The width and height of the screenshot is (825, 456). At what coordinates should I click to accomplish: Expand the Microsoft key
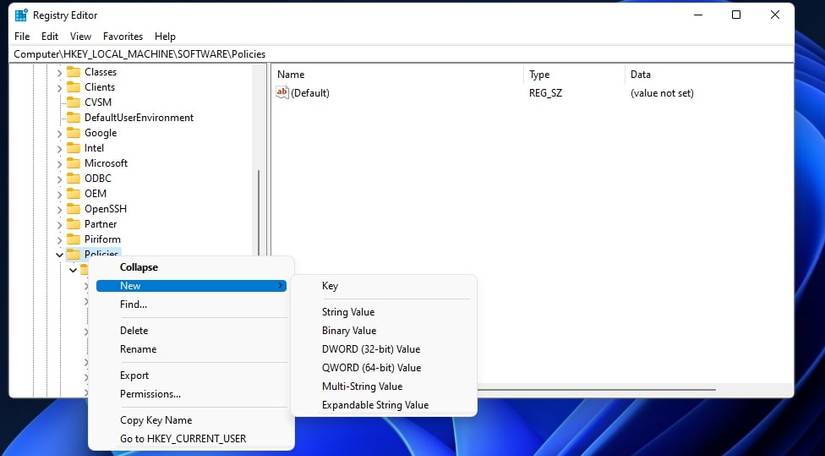[x=59, y=164]
